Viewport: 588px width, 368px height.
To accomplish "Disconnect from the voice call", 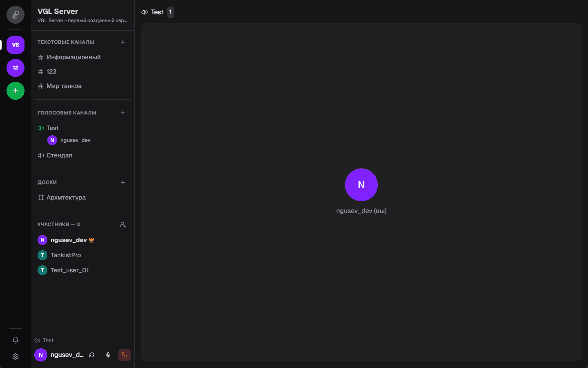I will coord(125,355).
